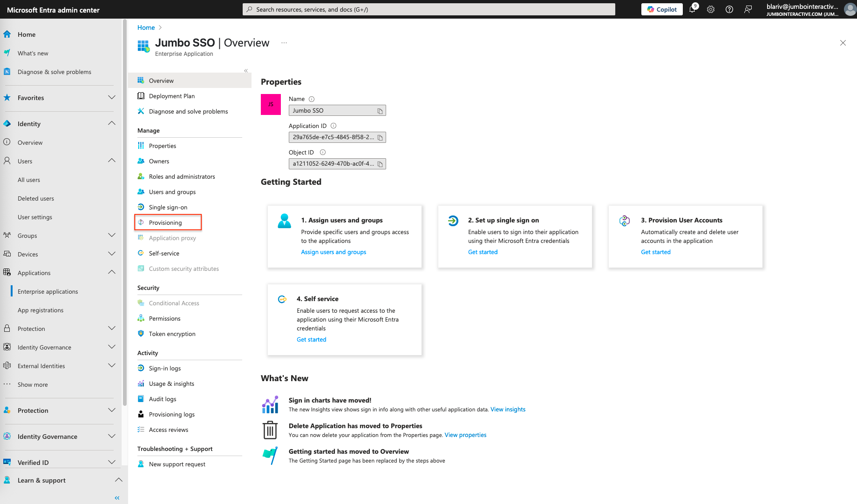Viewport: 857px width, 504px height.
Task: Click the Self service card icon
Action: 282,299
